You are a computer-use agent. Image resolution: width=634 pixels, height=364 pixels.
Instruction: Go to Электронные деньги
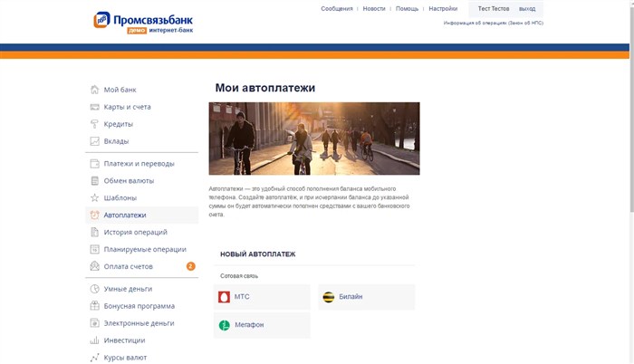(x=139, y=323)
